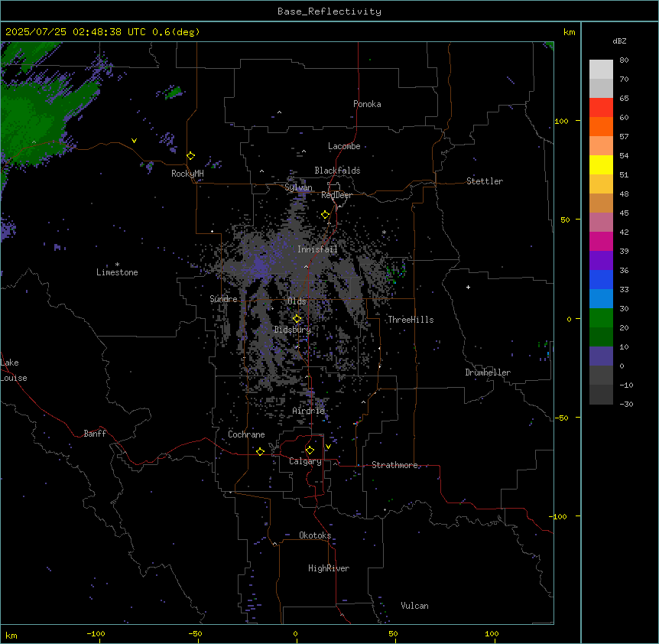Pick the purple 36–39 dBZ legend swatch
The height and width of the screenshot is (644, 659).
[601, 260]
